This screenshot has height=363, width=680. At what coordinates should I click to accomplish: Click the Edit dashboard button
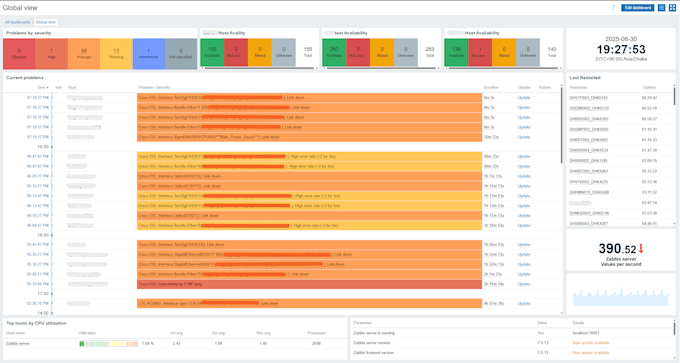coord(638,8)
